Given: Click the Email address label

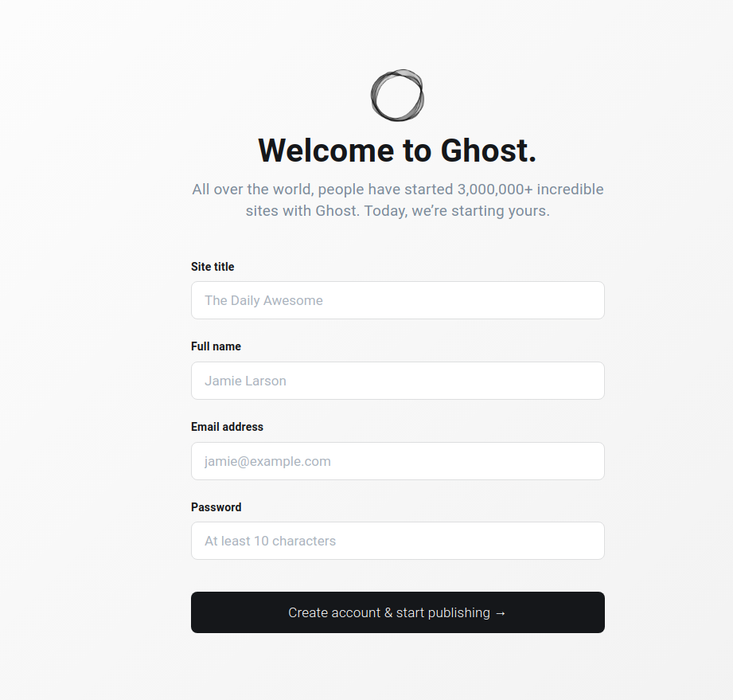Looking at the screenshot, I should (227, 427).
